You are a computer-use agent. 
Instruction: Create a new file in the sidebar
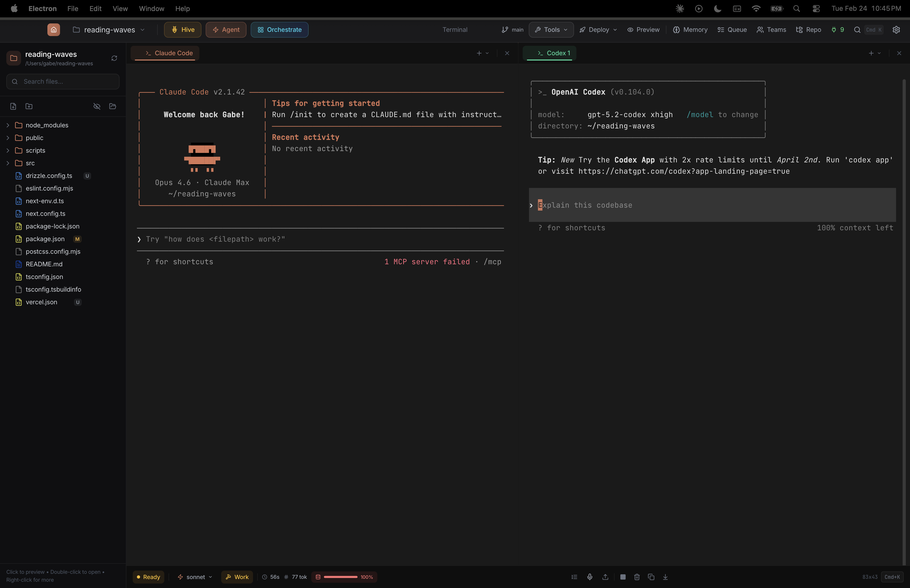pyautogui.click(x=13, y=106)
